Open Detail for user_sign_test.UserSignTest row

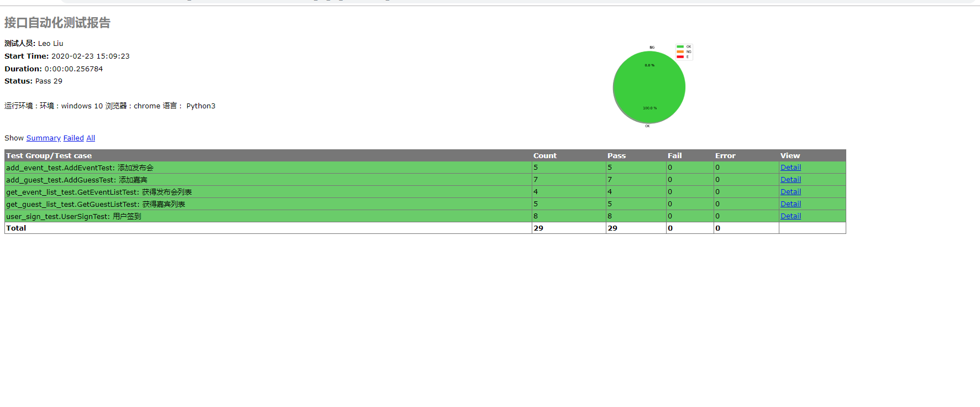pyautogui.click(x=790, y=216)
